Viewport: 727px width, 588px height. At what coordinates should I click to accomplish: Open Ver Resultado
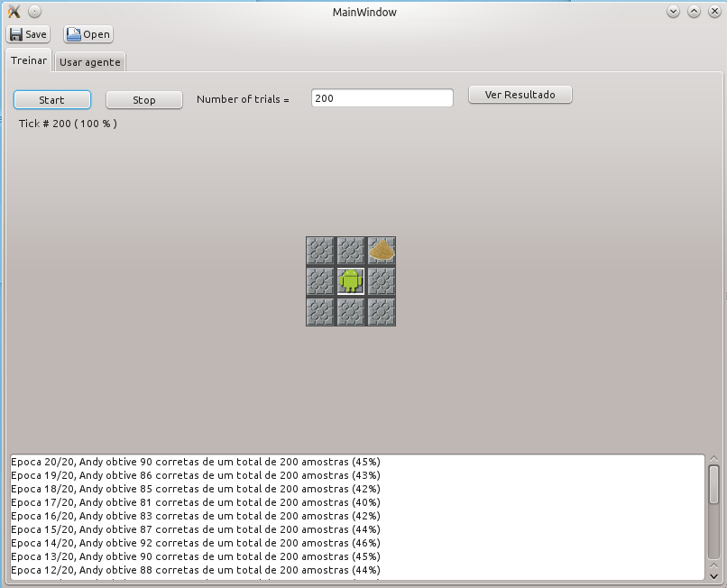tap(520, 95)
